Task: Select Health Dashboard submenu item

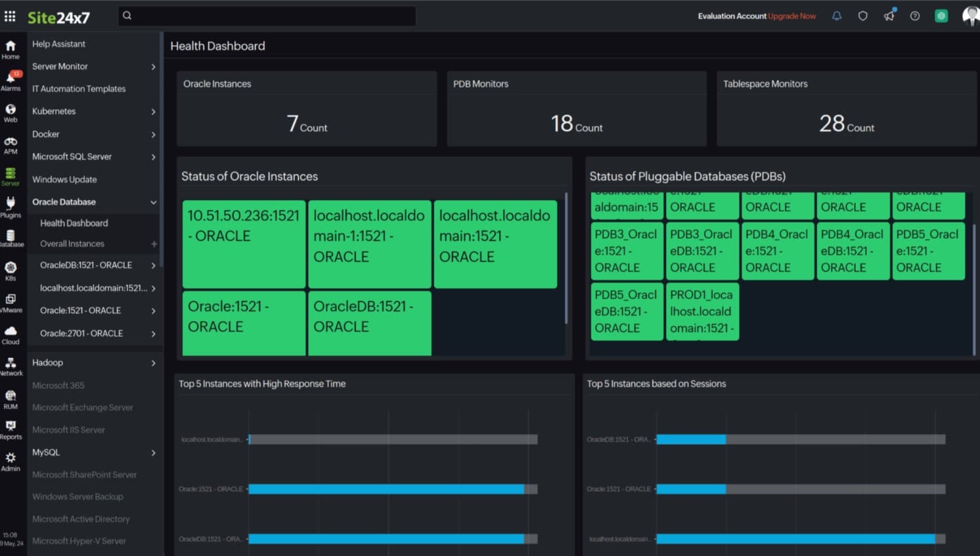Action: coord(74,223)
